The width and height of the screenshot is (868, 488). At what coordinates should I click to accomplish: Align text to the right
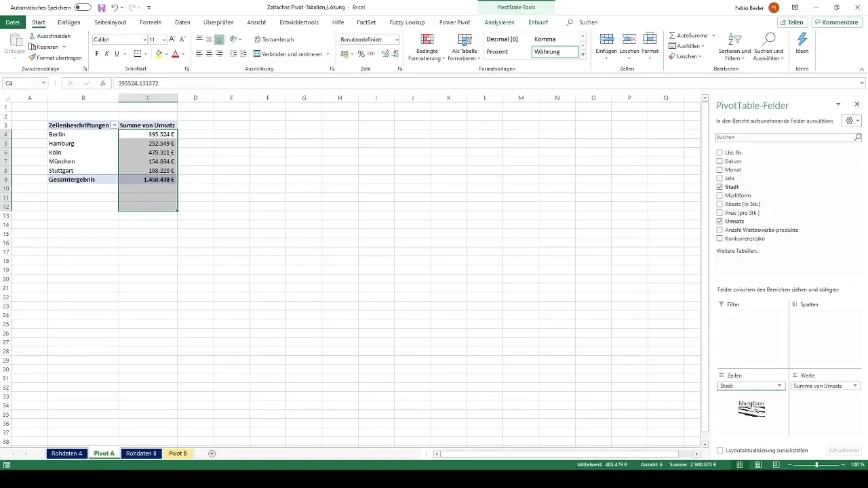coord(219,54)
